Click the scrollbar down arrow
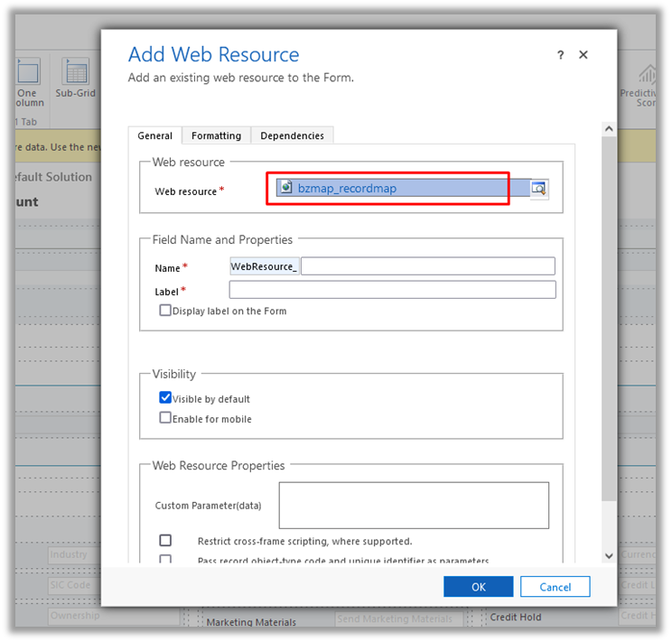672x642 pixels. [x=608, y=556]
